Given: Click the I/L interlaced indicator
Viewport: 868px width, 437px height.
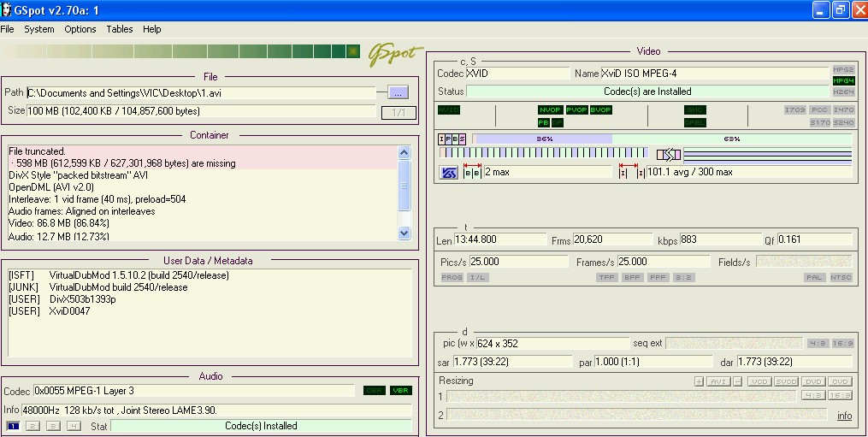Looking at the screenshot, I should tap(477, 277).
